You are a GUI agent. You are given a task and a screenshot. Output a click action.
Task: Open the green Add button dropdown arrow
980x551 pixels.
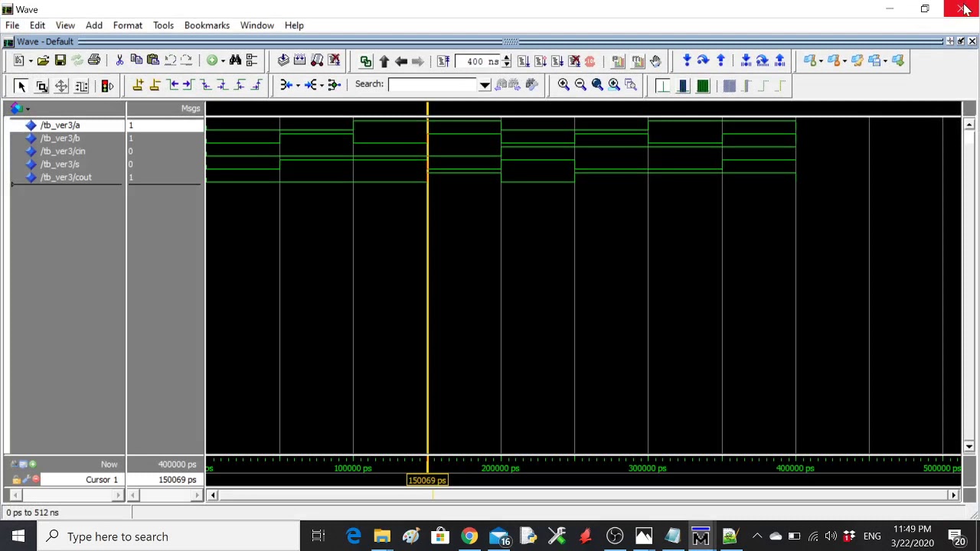click(x=223, y=61)
